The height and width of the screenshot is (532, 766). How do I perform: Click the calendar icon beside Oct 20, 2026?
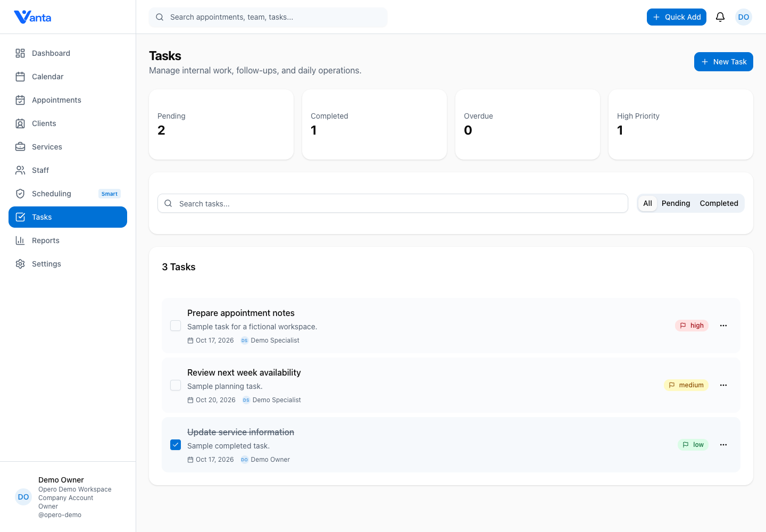(x=190, y=400)
